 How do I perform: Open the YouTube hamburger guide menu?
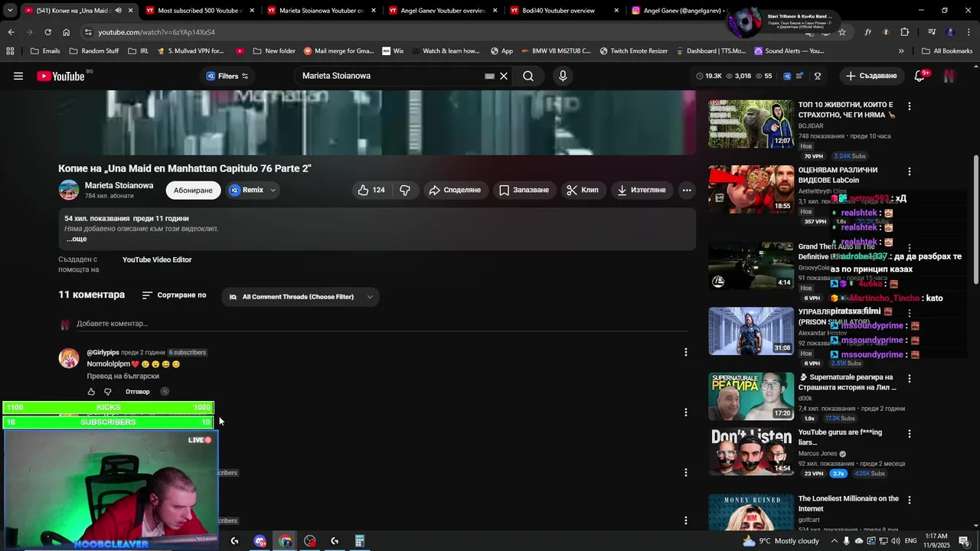[x=18, y=76]
